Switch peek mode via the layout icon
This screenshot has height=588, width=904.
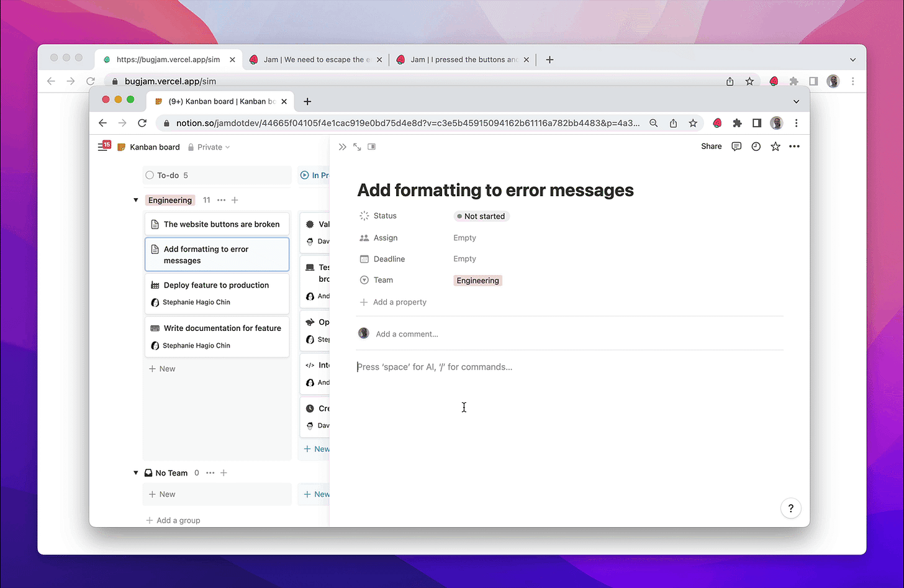pos(371,147)
